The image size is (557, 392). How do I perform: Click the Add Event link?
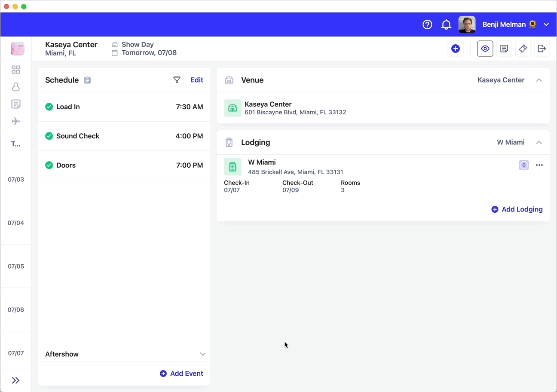[x=181, y=373]
